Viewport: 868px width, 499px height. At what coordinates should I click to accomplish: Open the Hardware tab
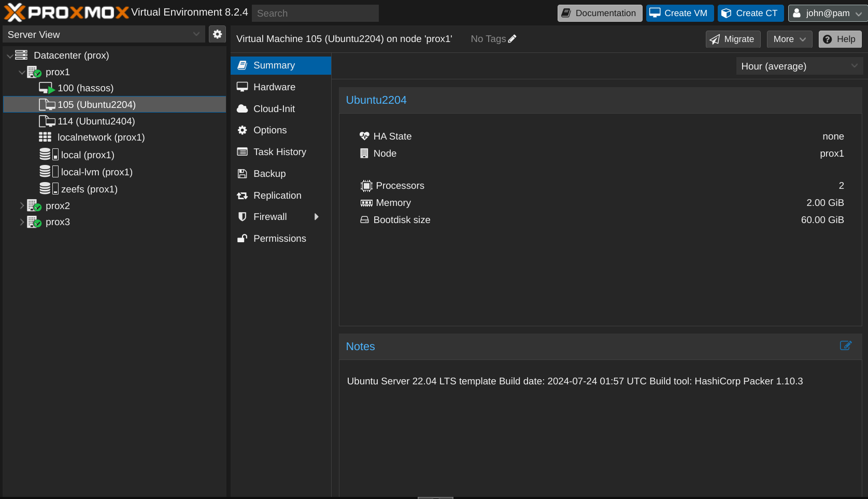(x=281, y=87)
